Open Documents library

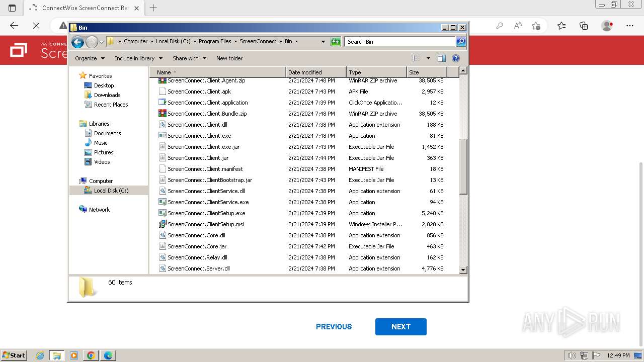(x=107, y=133)
